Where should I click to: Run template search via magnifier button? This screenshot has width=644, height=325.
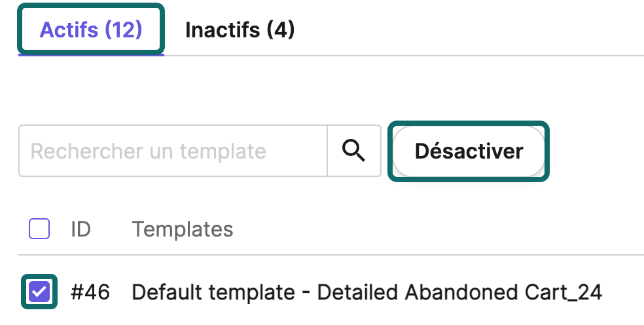point(353,151)
